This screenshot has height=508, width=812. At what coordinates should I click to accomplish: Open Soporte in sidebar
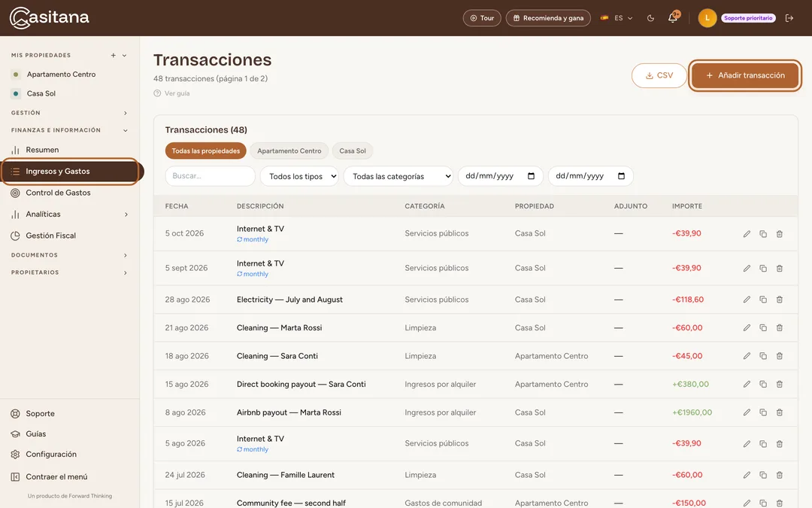click(x=33, y=414)
